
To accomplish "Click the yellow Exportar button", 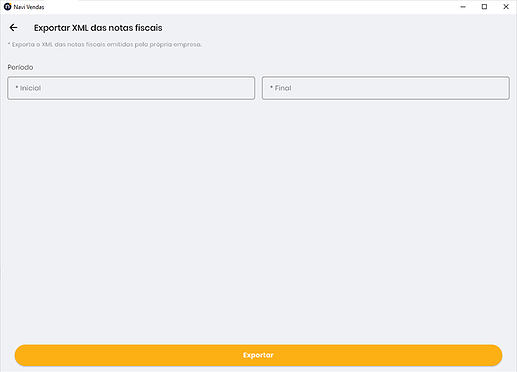I will pyautogui.click(x=258, y=355).
